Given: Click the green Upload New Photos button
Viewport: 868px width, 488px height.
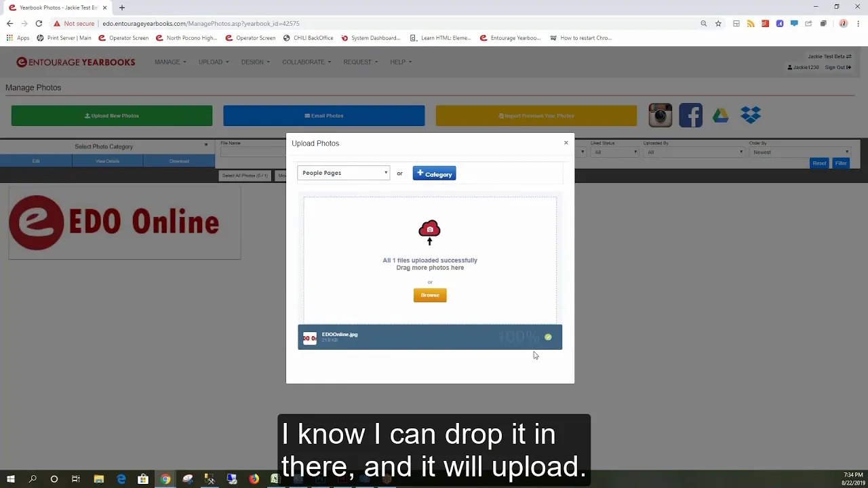Looking at the screenshot, I should tap(112, 116).
